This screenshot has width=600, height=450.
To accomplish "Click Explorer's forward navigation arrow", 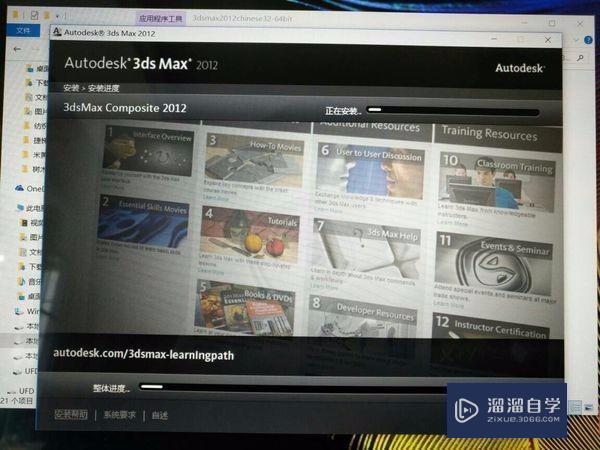I will [35, 49].
